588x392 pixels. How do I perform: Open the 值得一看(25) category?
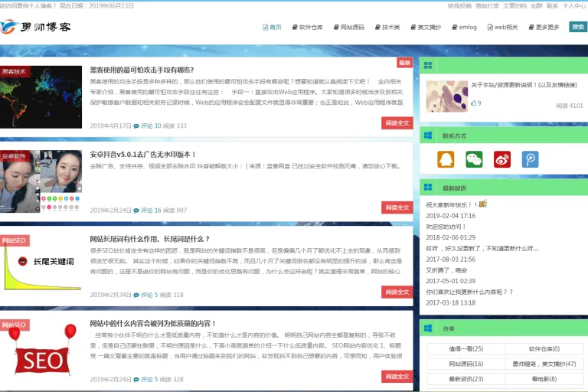(x=465, y=349)
